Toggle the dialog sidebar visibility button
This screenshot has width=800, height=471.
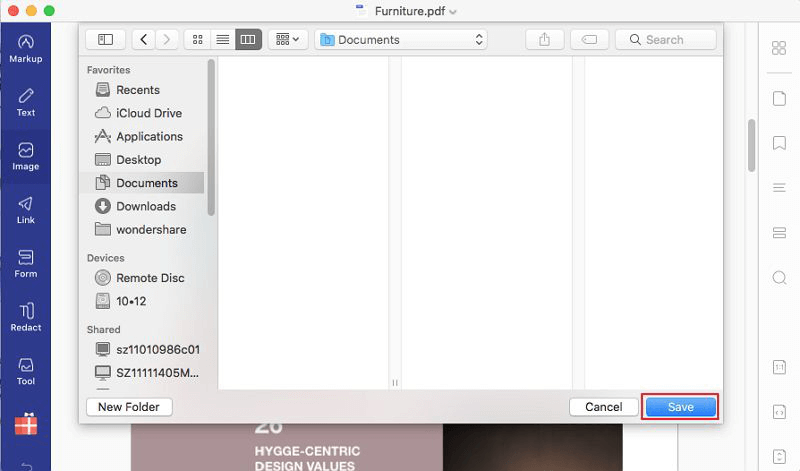click(x=105, y=40)
